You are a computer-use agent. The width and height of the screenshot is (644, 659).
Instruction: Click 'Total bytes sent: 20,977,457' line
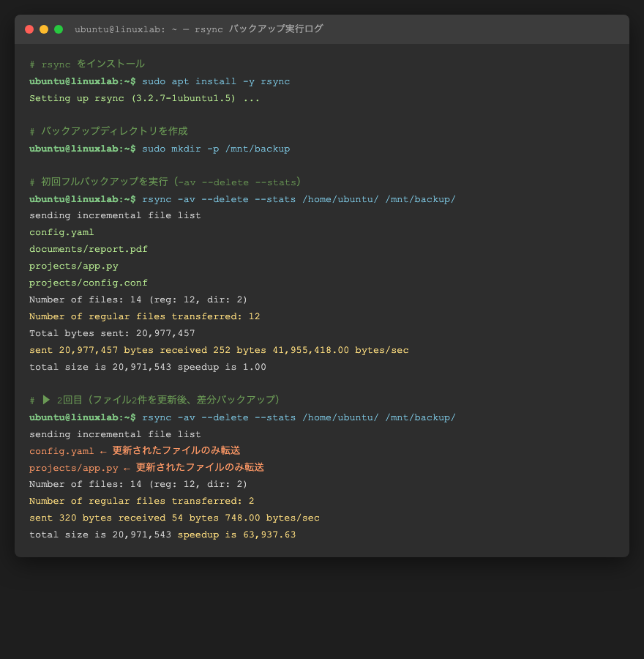click(112, 333)
